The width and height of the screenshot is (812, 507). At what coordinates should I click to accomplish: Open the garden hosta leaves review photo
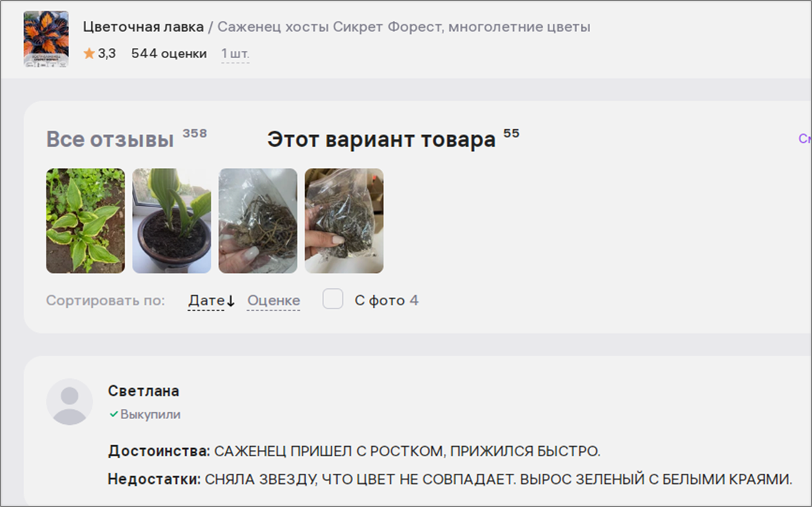[x=85, y=221]
